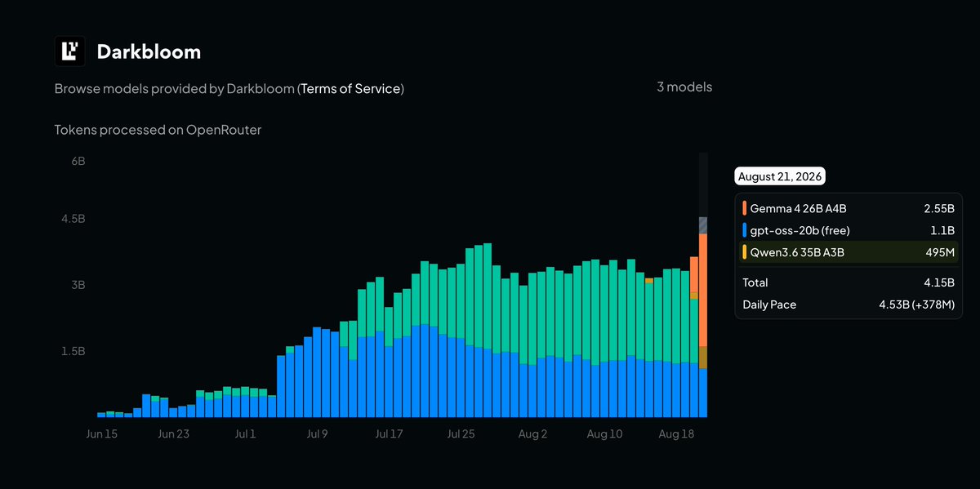Click the Aug 10 axis label
The height and width of the screenshot is (489, 980).
[604, 434]
